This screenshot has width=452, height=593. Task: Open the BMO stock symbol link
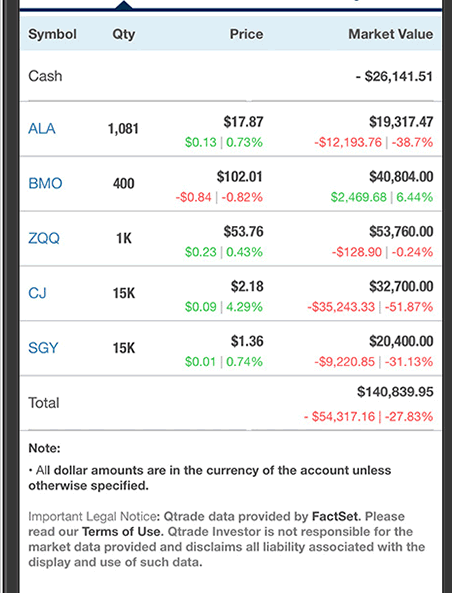(x=45, y=183)
